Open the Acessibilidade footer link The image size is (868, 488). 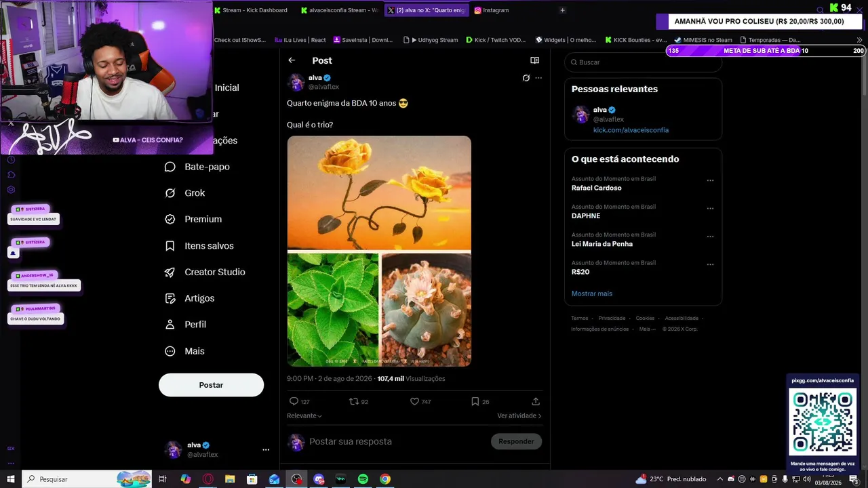click(x=682, y=319)
